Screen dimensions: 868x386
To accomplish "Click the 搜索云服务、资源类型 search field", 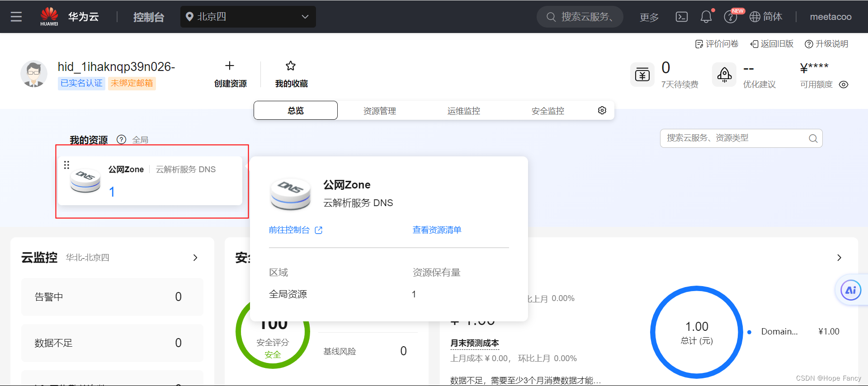I will [x=741, y=138].
